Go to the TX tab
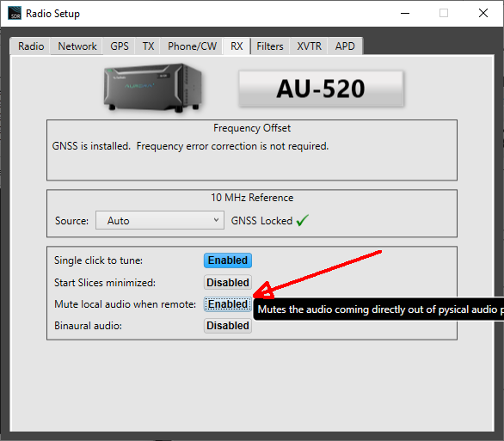 click(x=148, y=46)
